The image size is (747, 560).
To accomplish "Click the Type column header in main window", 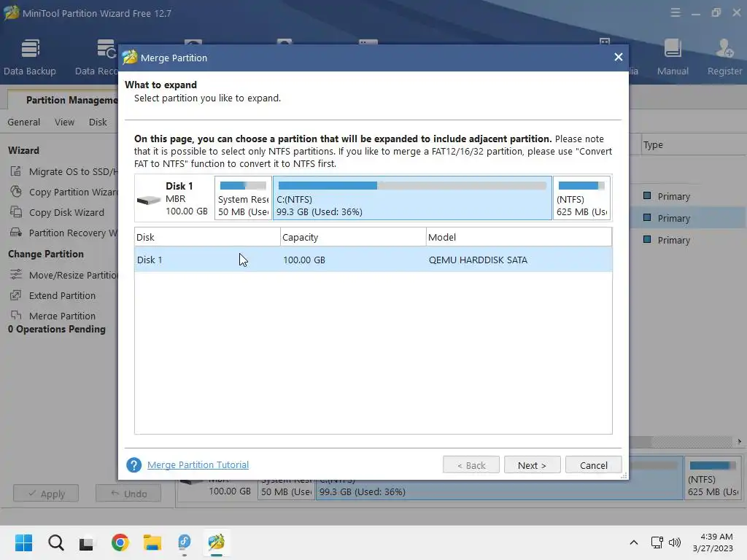I will 653,145.
